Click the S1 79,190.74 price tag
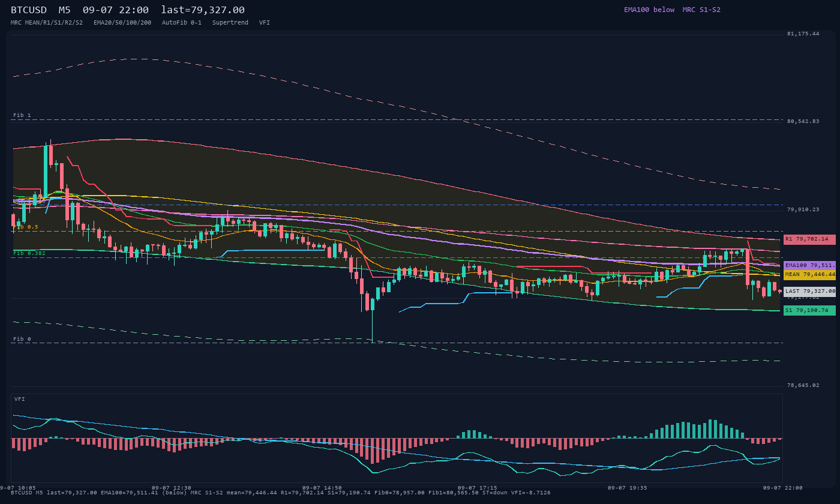This screenshot has width=840, height=504. (x=809, y=310)
